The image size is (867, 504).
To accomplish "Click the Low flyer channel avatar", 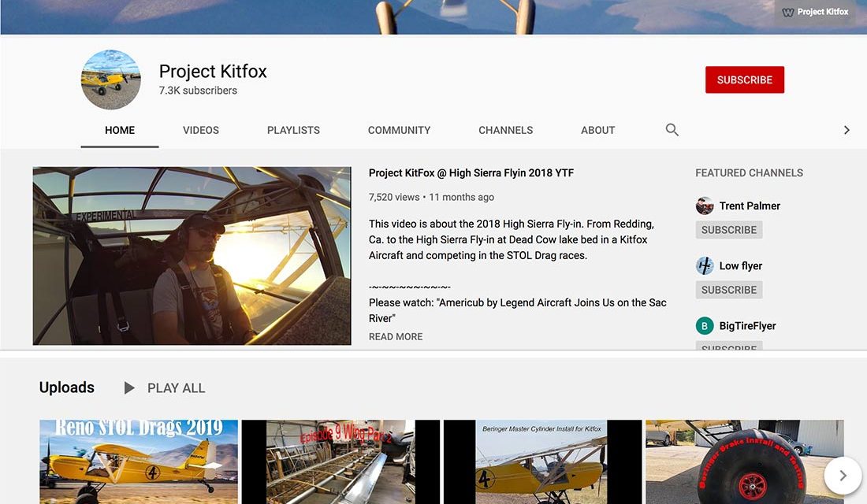I will click(705, 265).
